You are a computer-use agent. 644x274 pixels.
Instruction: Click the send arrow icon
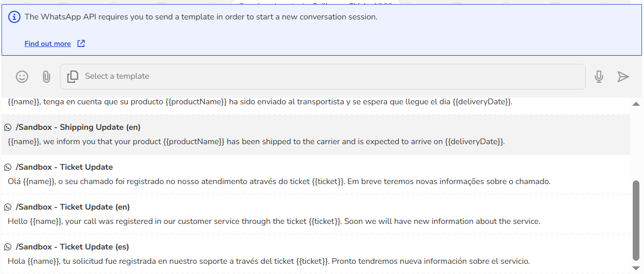pos(623,77)
